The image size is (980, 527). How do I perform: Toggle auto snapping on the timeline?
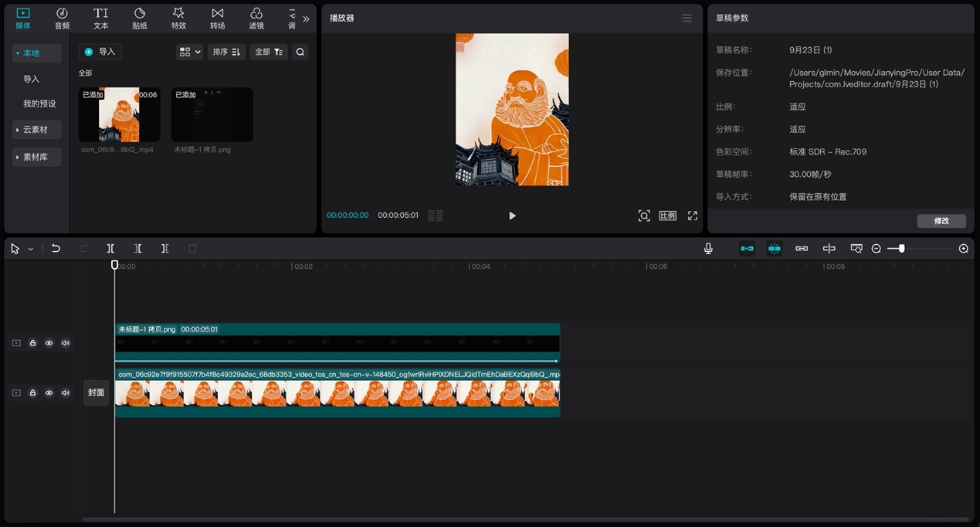[775, 249]
